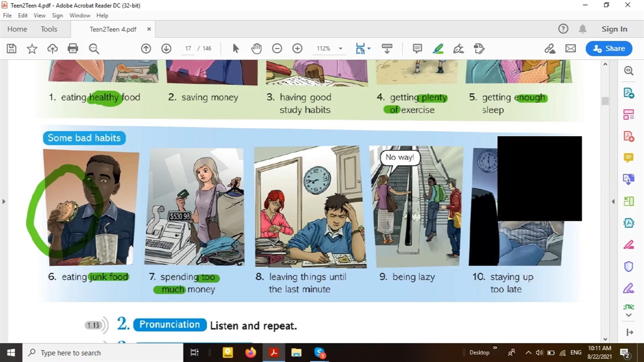Go to the previous page with the up arrow
644x362 pixels.
[146, 49]
